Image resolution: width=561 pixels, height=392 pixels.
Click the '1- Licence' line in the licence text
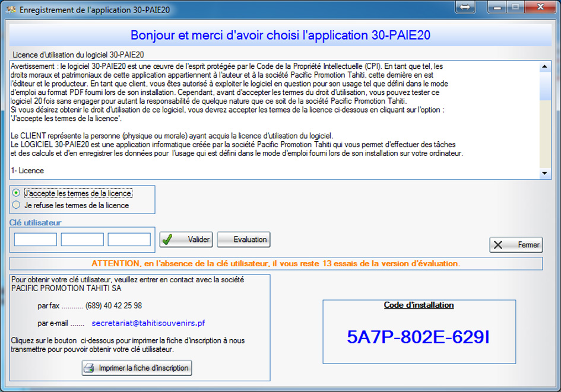[x=27, y=170]
